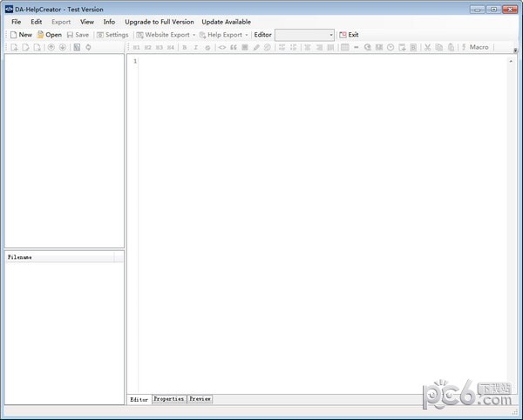Viewport: 523px width, 420px height.
Task: Switch to the Preview tab
Action: coord(200,399)
